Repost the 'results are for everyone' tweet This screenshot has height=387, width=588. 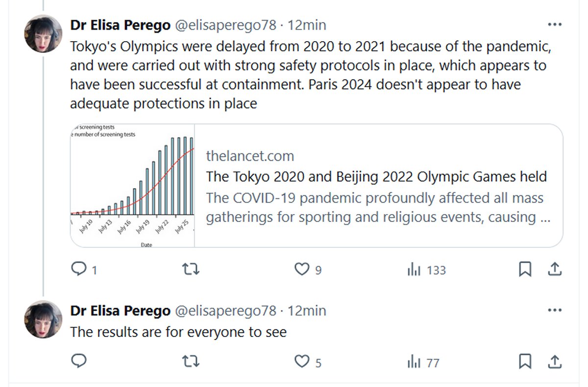click(x=191, y=362)
